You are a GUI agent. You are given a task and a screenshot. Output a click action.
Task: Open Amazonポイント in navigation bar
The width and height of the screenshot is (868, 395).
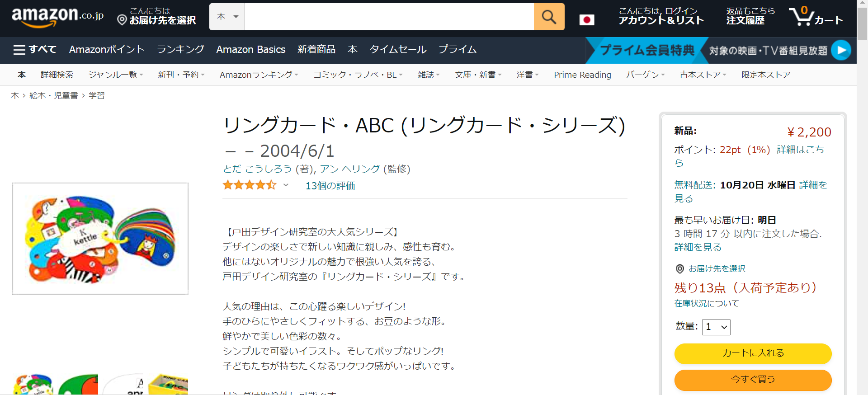click(107, 50)
